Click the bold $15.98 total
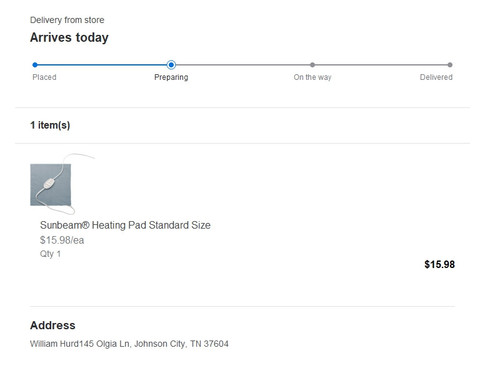500x391 pixels. (440, 264)
